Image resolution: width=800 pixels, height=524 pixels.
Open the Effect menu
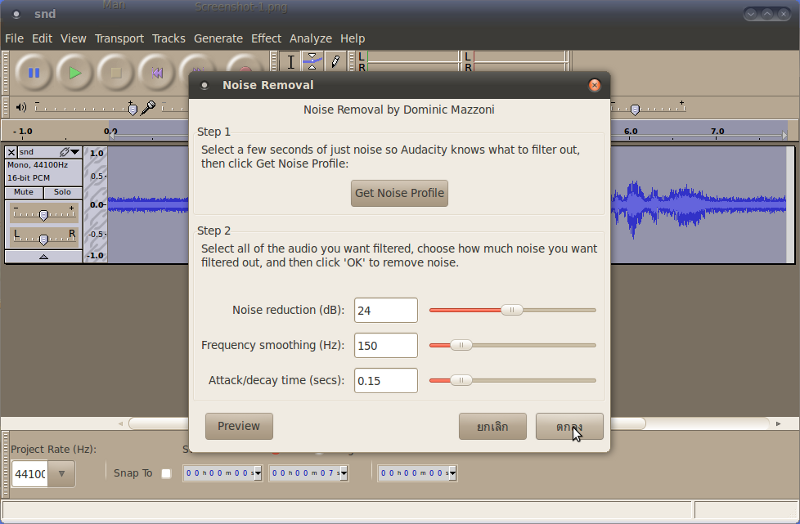266,39
